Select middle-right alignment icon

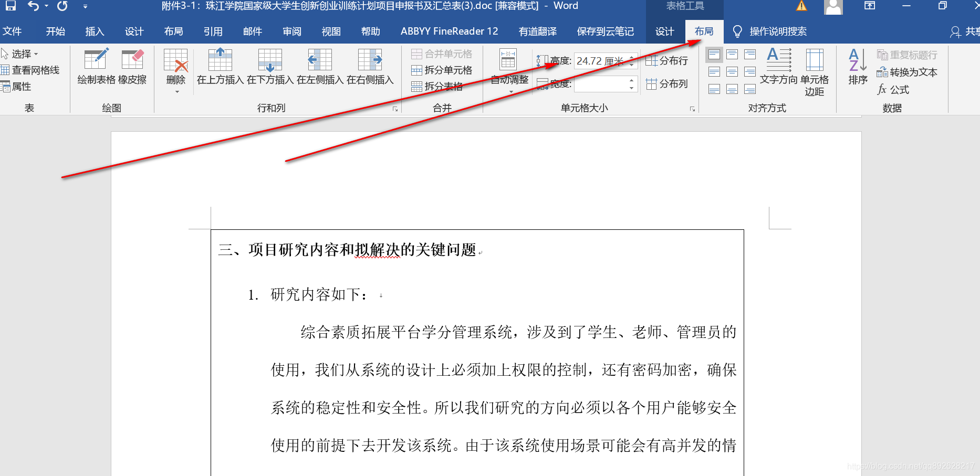[x=750, y=72]
